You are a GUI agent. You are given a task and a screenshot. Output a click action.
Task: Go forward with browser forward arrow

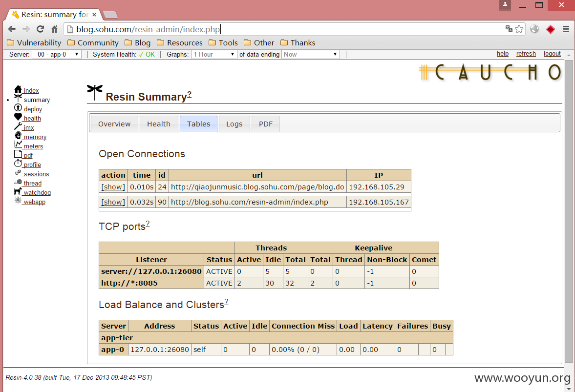point(26,29)
